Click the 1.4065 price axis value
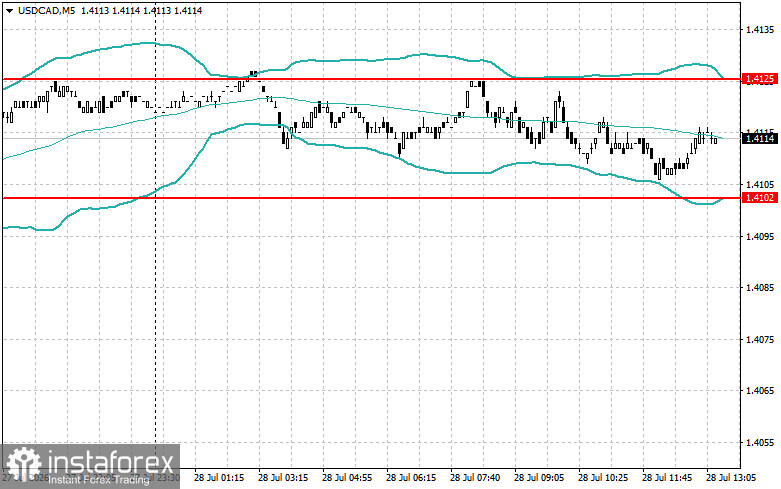Screen dimensions: 781x489 [760, 390]
